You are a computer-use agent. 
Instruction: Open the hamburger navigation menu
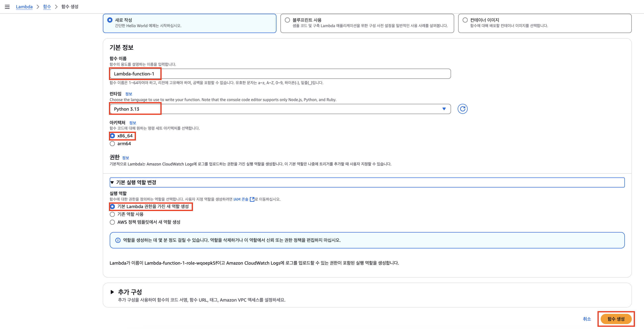point(7,7)
